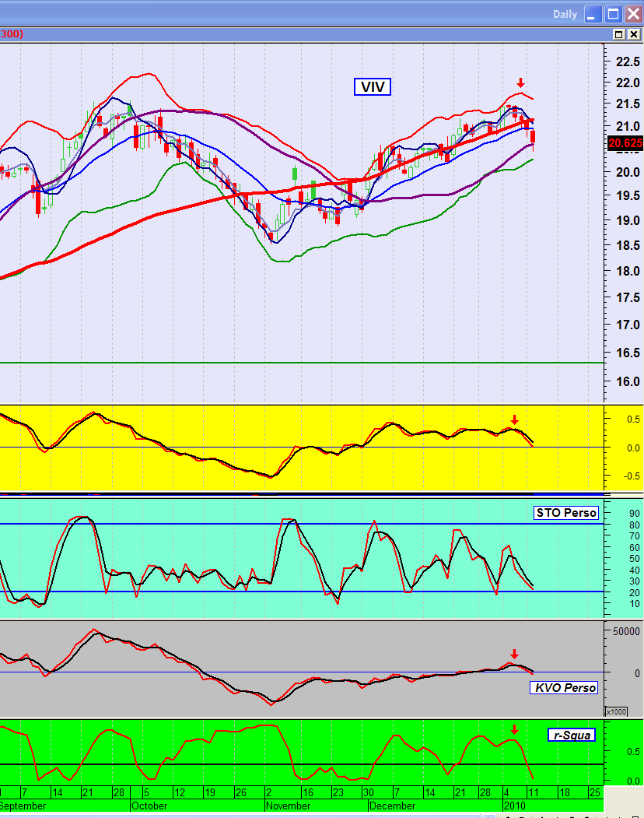The width and height of the screenshot is (644, 818).
Task: Click the 50000 value on KVO axis
Action: click(626, 632)
